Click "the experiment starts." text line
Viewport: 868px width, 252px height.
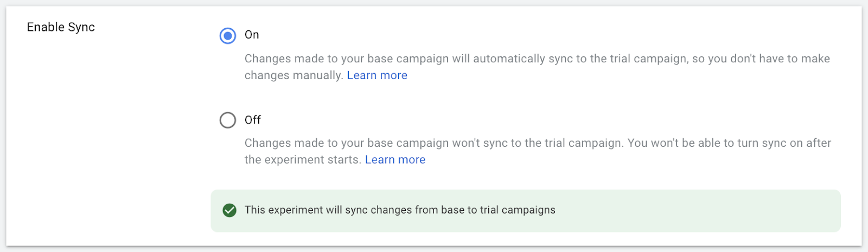302,160
